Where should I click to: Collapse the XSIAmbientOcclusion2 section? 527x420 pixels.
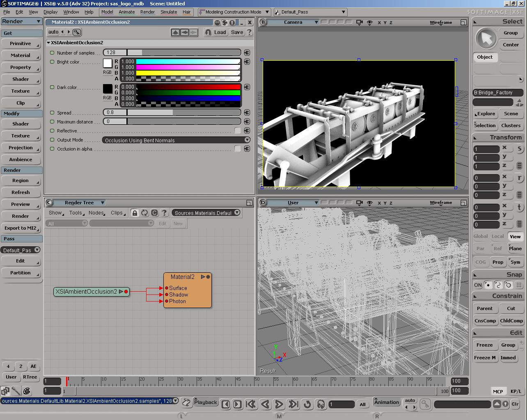tap(48, 43)
